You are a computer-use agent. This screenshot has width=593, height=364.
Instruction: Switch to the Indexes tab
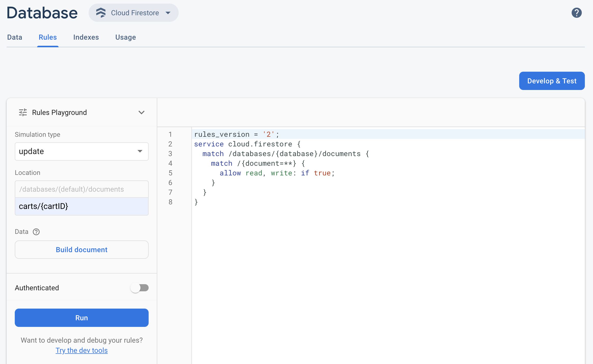[x=87, y=37]
